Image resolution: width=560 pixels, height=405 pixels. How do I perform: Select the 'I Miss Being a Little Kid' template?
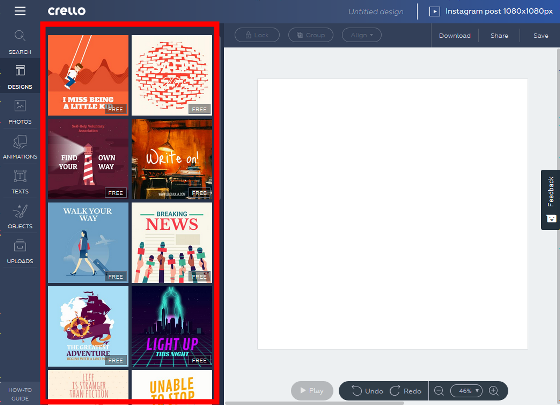click(x=88, y=75)
